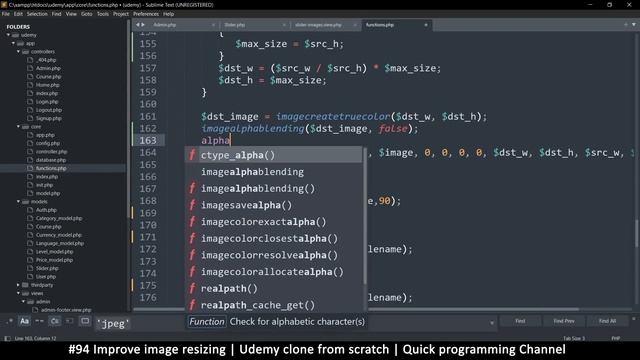Click the tab scroll left arrow

pyautogui.click(x=138, y=25)
